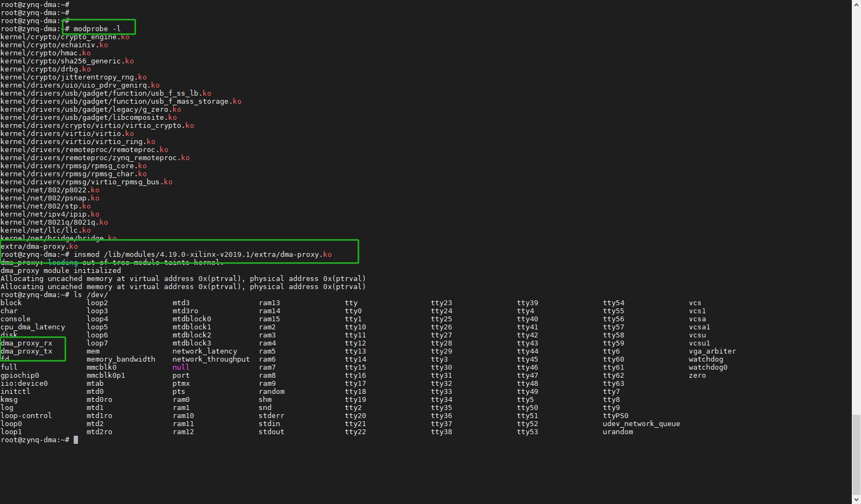The height and width of the screenshot is (504, 861).
Task: Click the null device shown in magenta
Action: 181,367
